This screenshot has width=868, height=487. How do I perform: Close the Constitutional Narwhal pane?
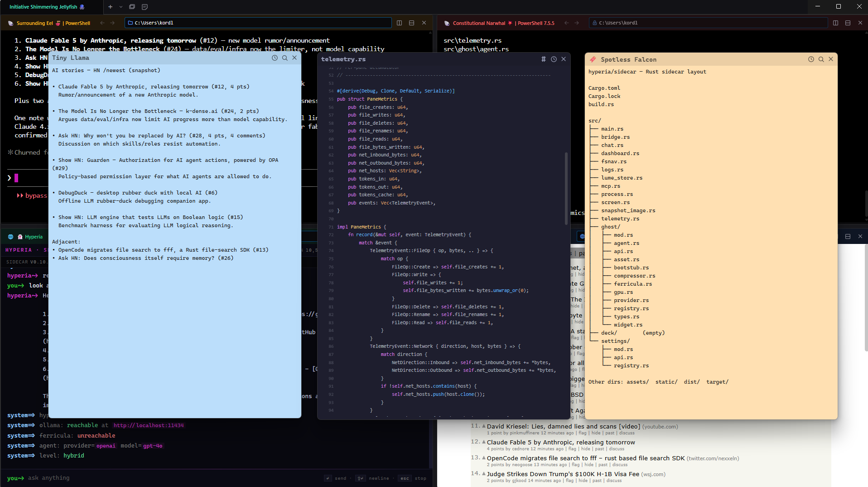coord(860,23)
